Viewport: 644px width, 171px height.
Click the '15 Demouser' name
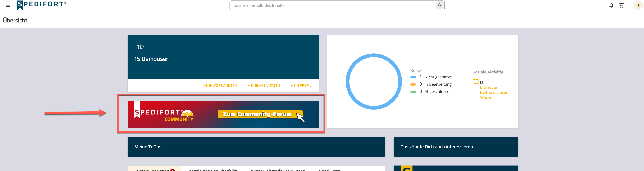click(x=151, y=59)
